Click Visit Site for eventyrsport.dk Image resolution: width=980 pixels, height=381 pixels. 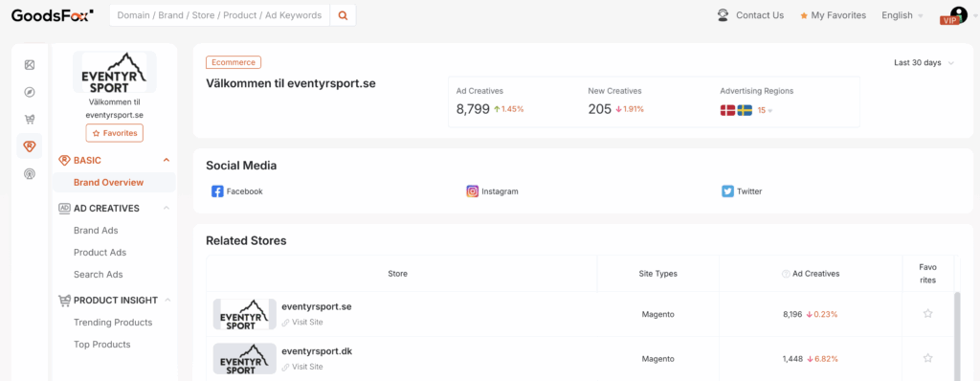pyautogui.click(x=307, y=368)
